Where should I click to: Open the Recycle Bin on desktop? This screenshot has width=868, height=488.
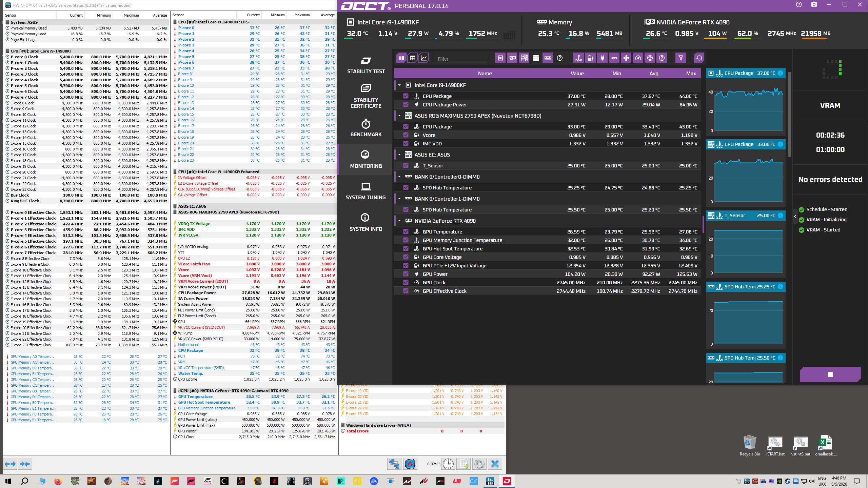[x=750, y=446]
